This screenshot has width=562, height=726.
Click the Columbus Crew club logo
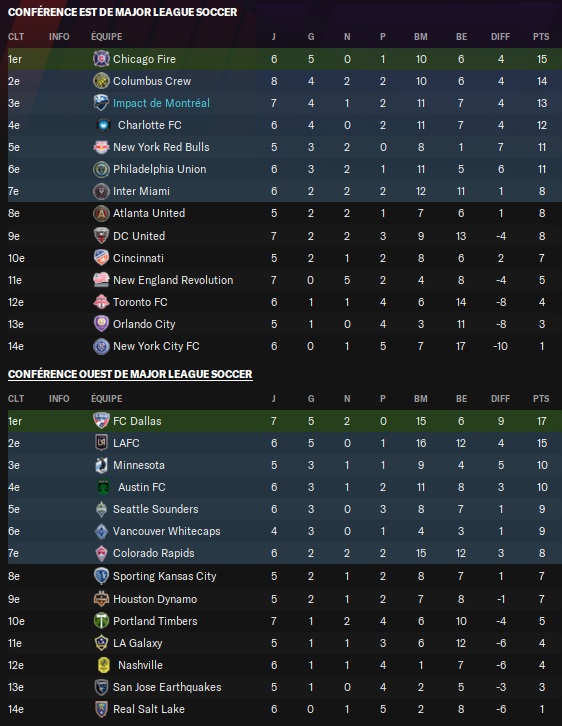[101, 81]
